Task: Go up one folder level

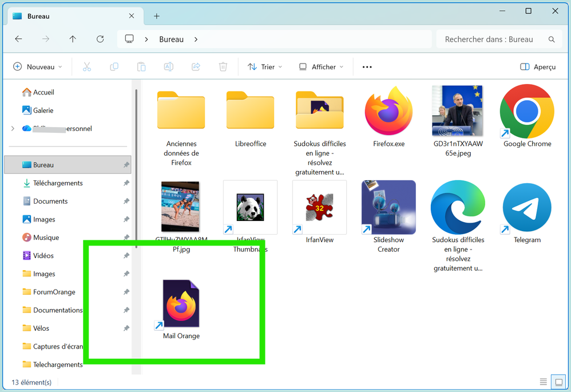Action: pos(73,39)
